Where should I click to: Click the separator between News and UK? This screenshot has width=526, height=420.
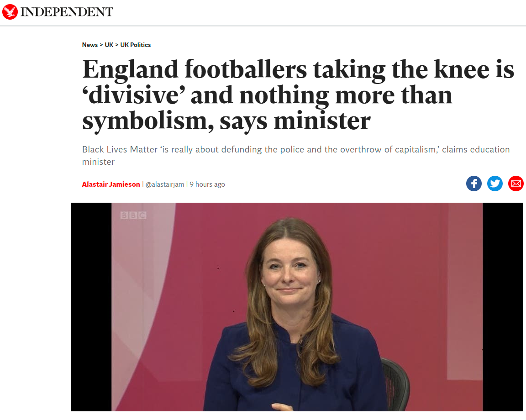click(x=101, y=45)
